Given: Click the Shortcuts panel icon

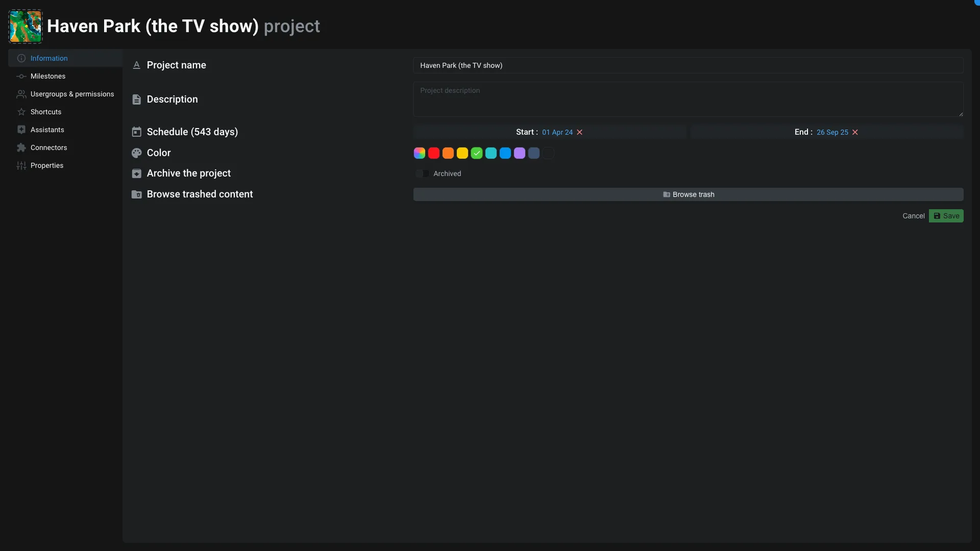Looking at the screenshot, I should coord(21,112).
